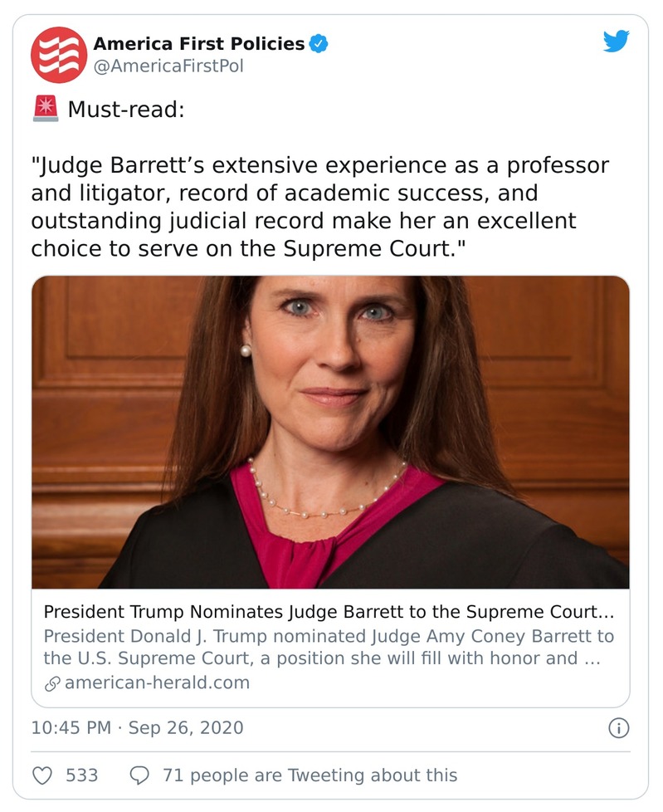Follow the american-herald.com domain link

coord(157,683)
